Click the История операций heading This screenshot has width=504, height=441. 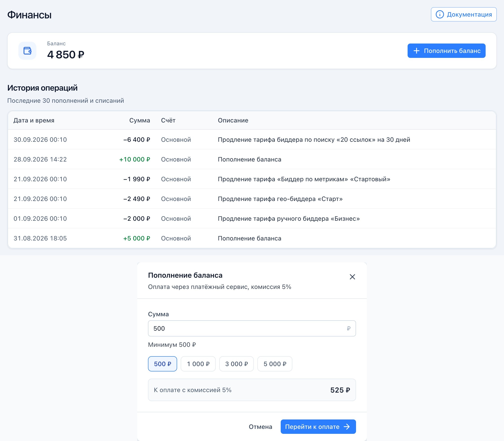click(42, 88)
